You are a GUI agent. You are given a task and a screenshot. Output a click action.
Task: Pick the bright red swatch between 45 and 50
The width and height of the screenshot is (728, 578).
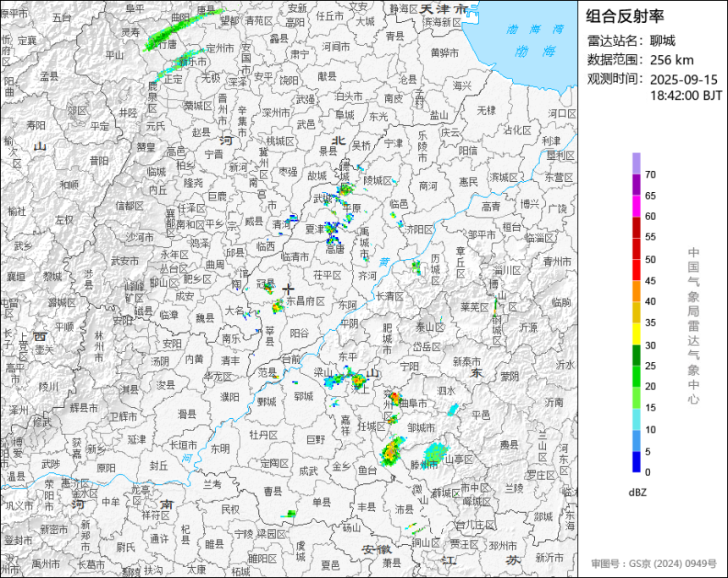point(636,270)
